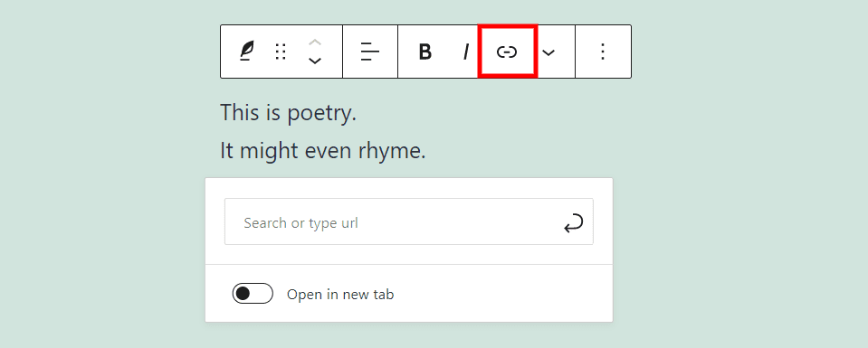868x348 pixels.
Task: Click the line "This is poetry."
Action: point(289,113)
